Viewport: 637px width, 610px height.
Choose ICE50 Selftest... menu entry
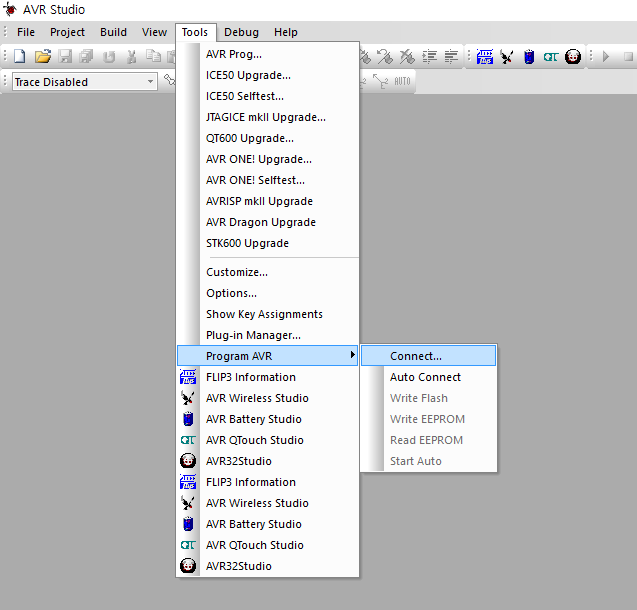coord(267,96)
